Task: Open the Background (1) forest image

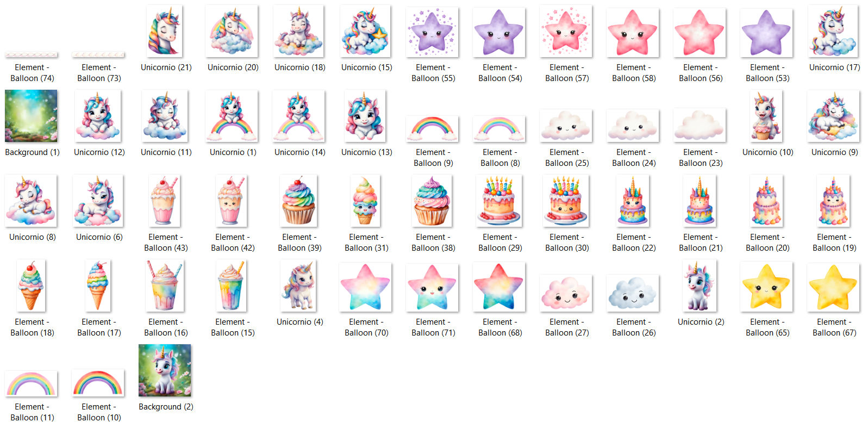Action: [31, 116]
